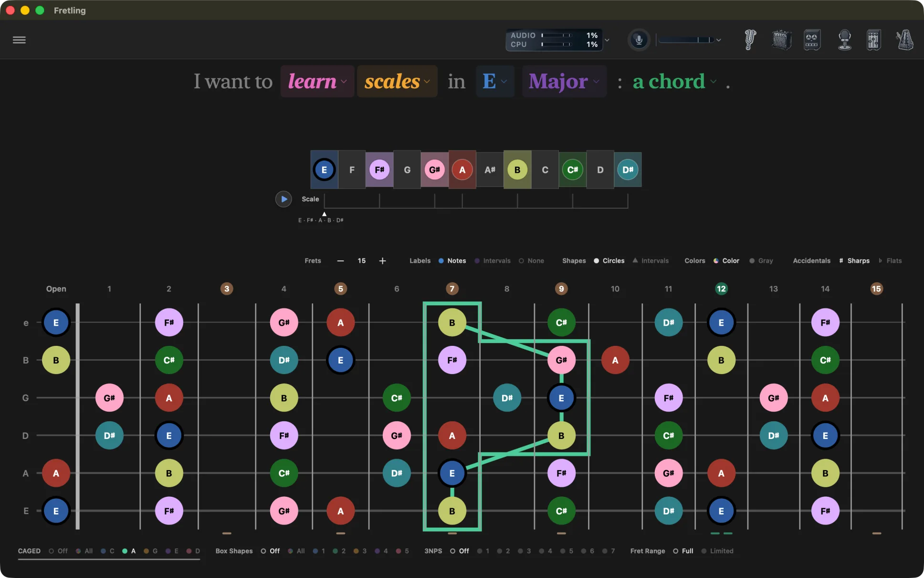Decrease fret count with minus button
The height and width of the screenshot is (578, 924).
pos(340,261)
